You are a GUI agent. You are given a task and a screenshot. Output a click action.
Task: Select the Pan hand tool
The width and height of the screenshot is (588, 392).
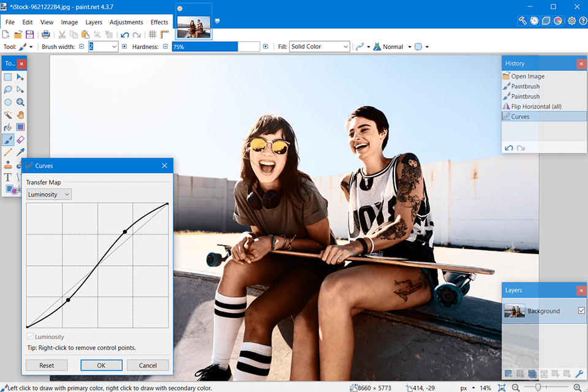pyautogui.click(x=20, y=115)
